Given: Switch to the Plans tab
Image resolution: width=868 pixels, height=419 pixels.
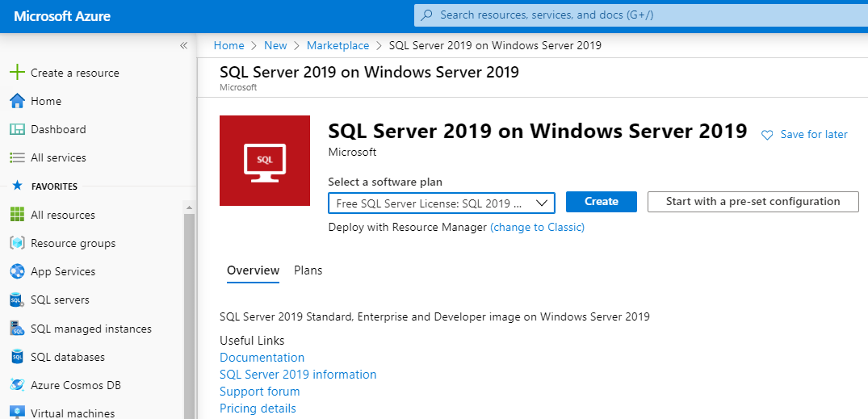Looking at the screenshot, I should 308,270.
